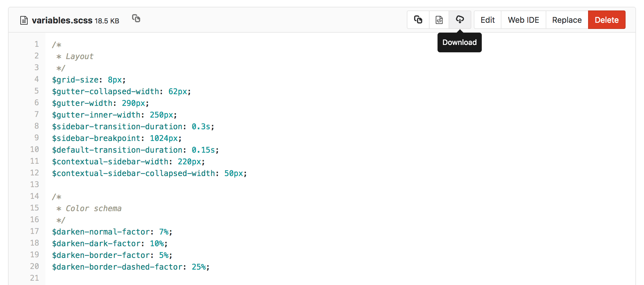This screenshot has height=285, width=644.
Task: Click the Download file icon
Action: pos(460,20)
